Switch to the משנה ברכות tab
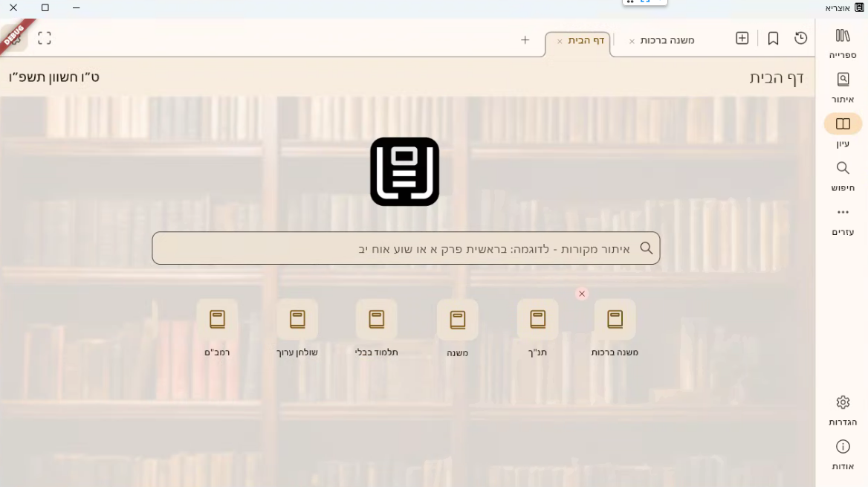Image resolution: width=868 pixels, height=487 pixels. pos(667,41)
